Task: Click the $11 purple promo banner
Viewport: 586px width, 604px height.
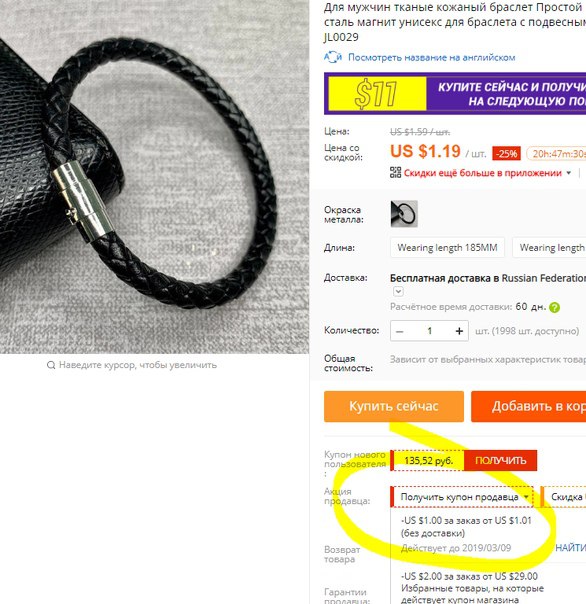Action: click(x=455, y=94)
